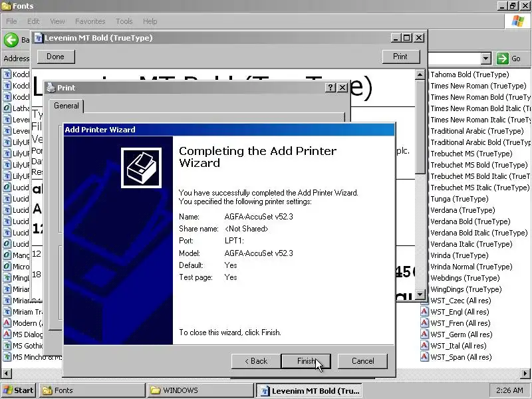
Task: Click Mangal OpenType font icon
Action: (7, 255)
